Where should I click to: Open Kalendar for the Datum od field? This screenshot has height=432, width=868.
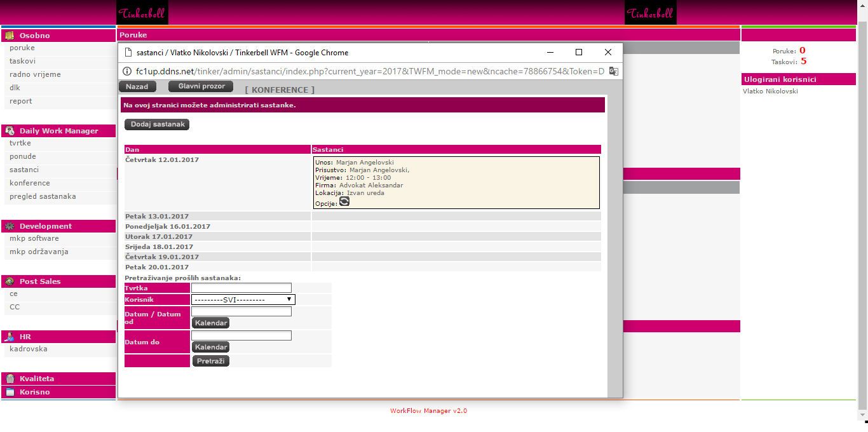click(210, 323)
